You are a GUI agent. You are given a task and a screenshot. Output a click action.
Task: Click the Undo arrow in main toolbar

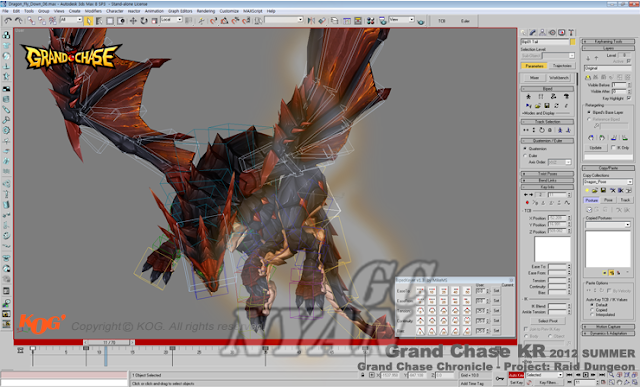[8, 20]
